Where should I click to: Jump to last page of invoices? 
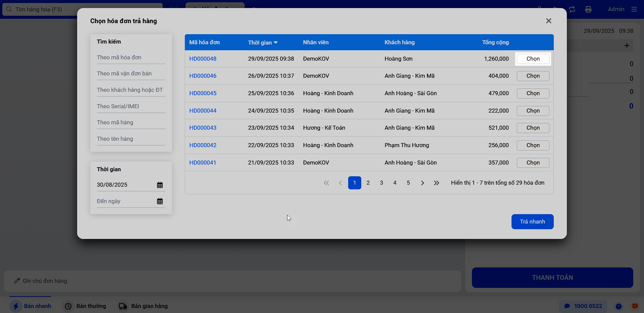tap(436, 183)
